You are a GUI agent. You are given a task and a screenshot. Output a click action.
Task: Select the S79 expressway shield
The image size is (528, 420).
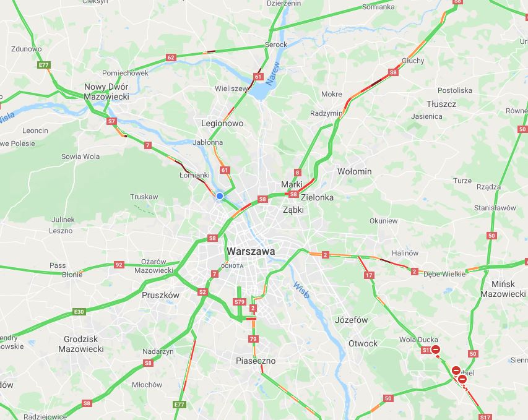(240, 302)
